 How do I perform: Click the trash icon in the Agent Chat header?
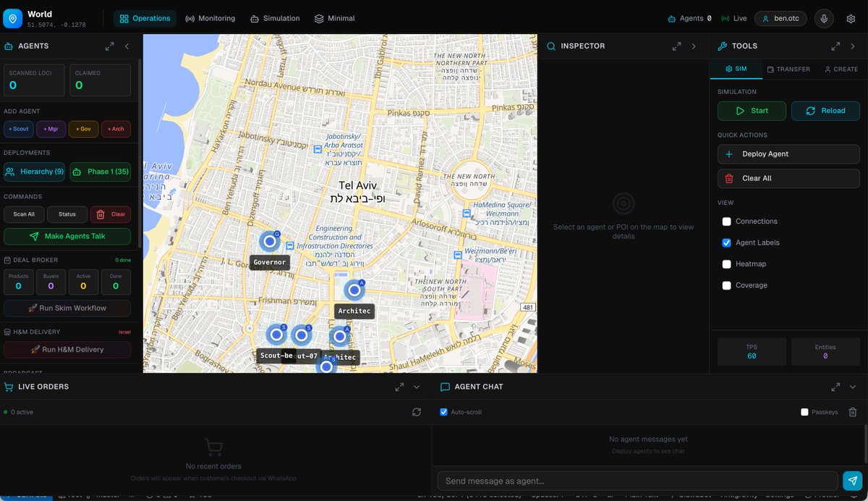(x=851, y=412)
